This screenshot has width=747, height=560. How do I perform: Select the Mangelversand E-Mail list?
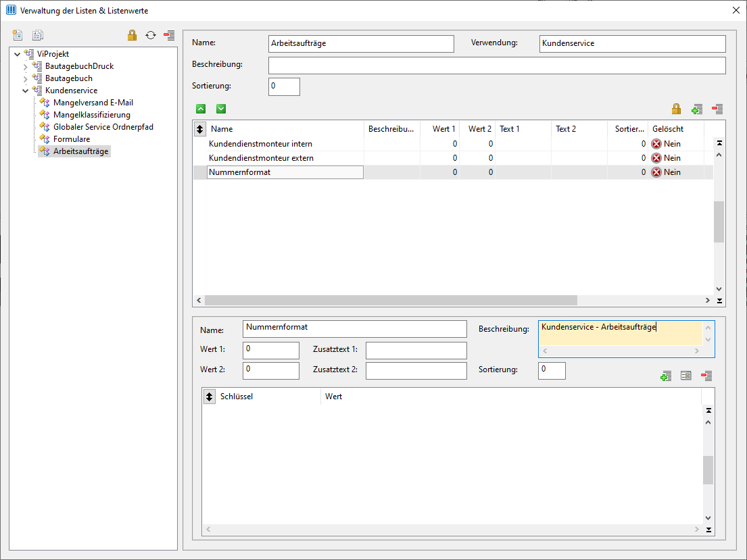[x=93, y=103]
